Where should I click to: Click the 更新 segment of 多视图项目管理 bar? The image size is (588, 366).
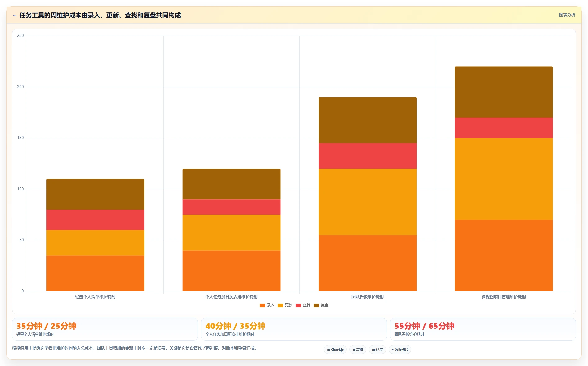coord(504,179)
